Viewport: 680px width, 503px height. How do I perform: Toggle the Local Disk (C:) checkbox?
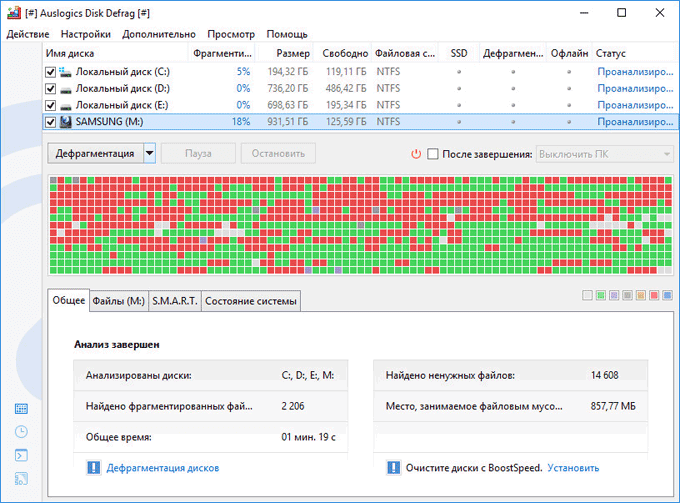tap(50, 72)
